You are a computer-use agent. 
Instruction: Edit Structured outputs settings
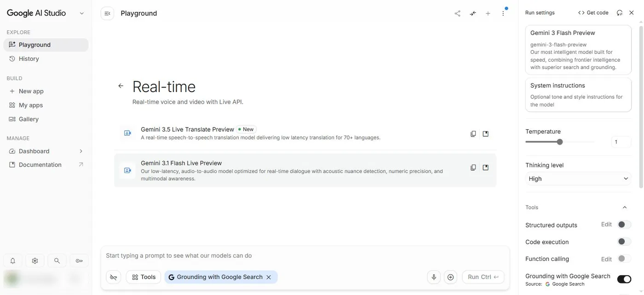(606, 225)
